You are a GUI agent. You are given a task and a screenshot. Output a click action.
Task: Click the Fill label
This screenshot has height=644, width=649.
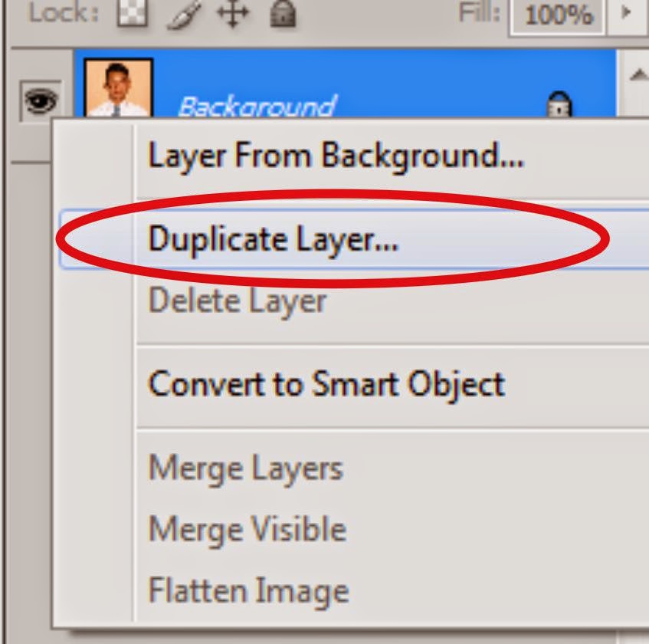point(480,11)
